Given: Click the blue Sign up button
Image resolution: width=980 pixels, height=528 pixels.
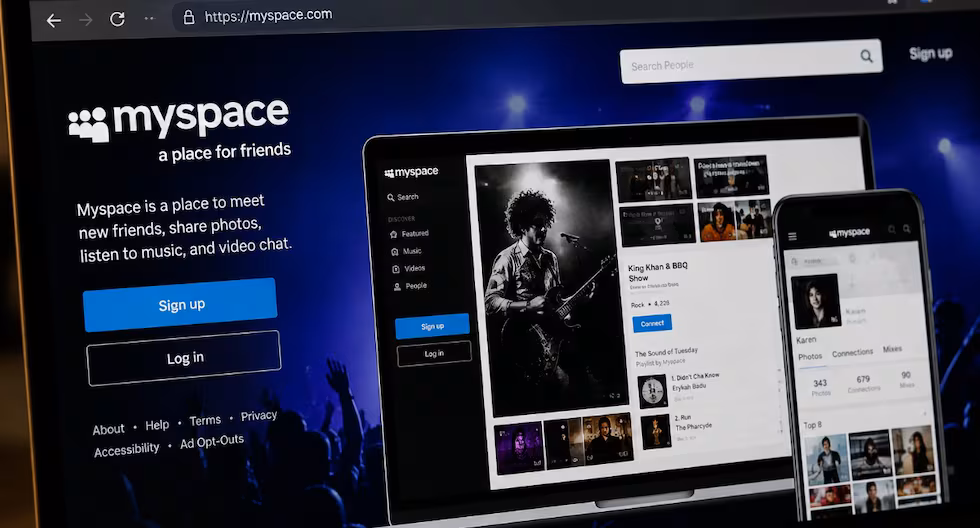Looking at the screenshot, I should coord(180,304).
